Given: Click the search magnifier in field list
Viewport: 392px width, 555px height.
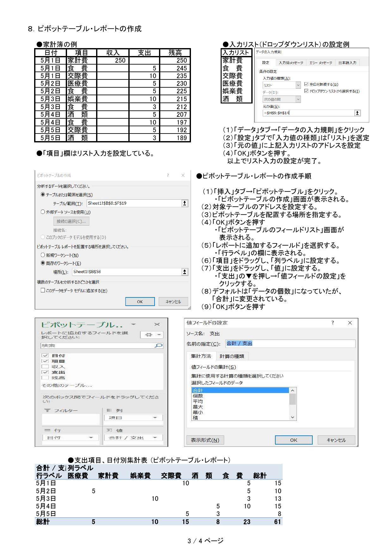Looking at the screenshot, I should click(x=158, y=346).
